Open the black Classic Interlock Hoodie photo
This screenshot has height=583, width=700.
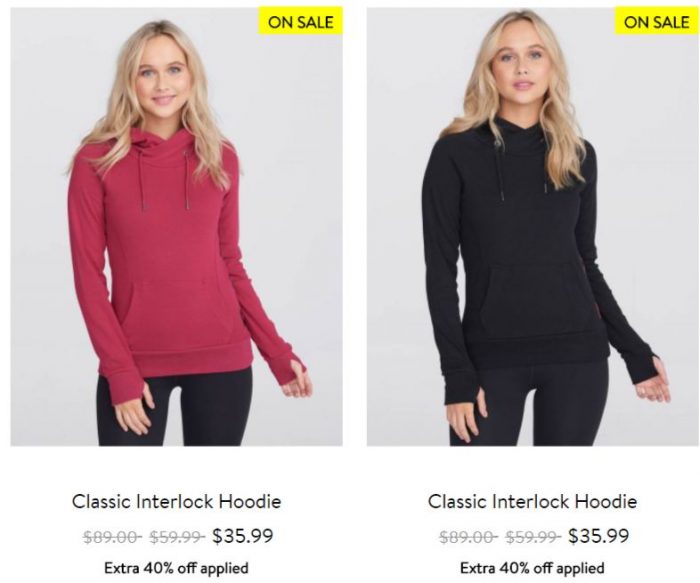coord(533,226)
